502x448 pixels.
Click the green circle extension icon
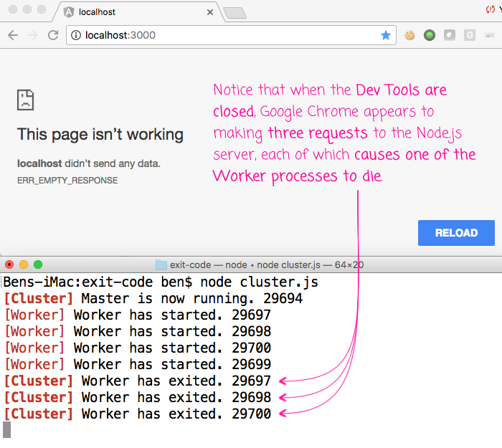coord(430,35)
